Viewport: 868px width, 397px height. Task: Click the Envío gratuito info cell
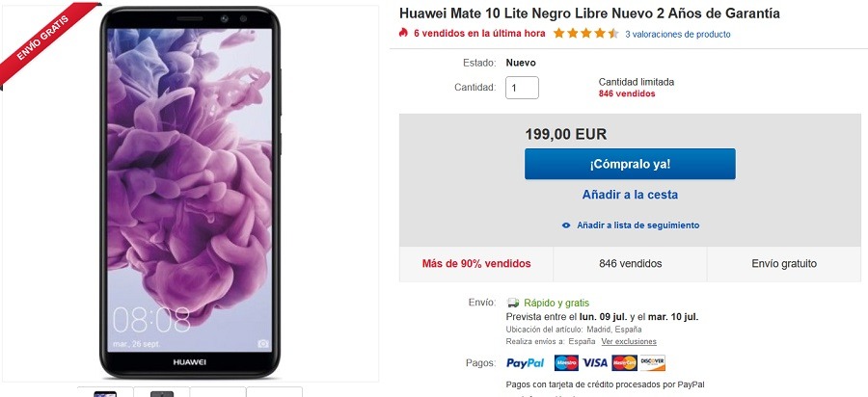click(784, 264)
